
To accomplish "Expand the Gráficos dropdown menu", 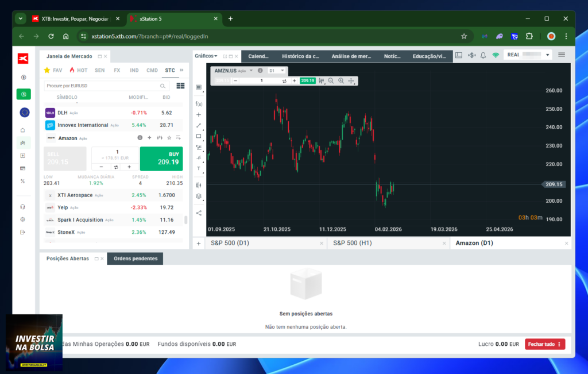I will [x=206, y=56].
